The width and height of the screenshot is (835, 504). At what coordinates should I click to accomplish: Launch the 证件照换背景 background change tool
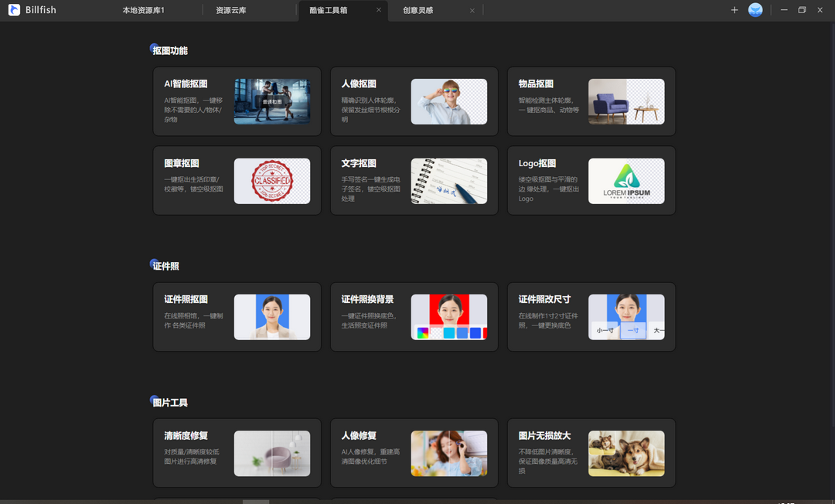[x=414, y=316]
